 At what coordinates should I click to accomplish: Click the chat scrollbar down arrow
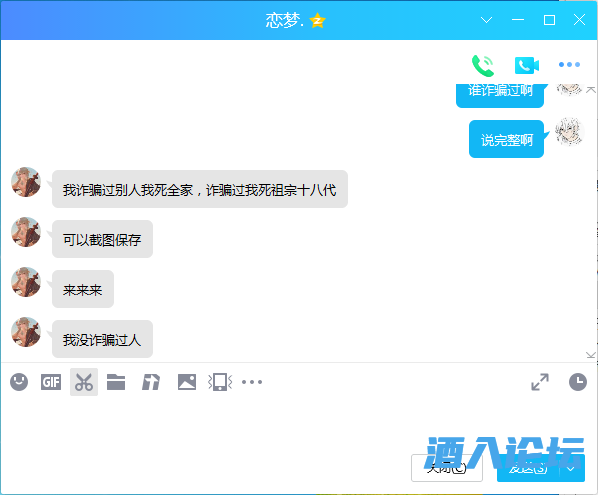(591, 355)
